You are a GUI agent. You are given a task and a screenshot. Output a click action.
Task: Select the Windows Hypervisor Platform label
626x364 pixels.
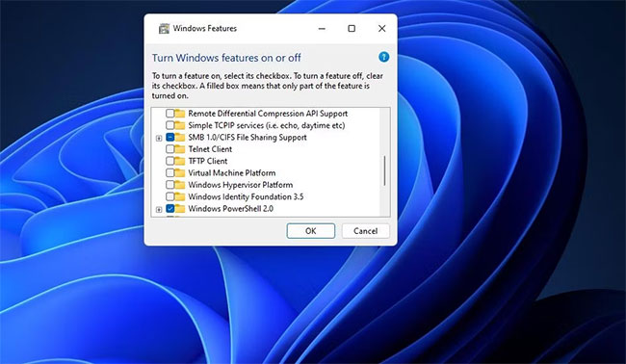point(241,185)
